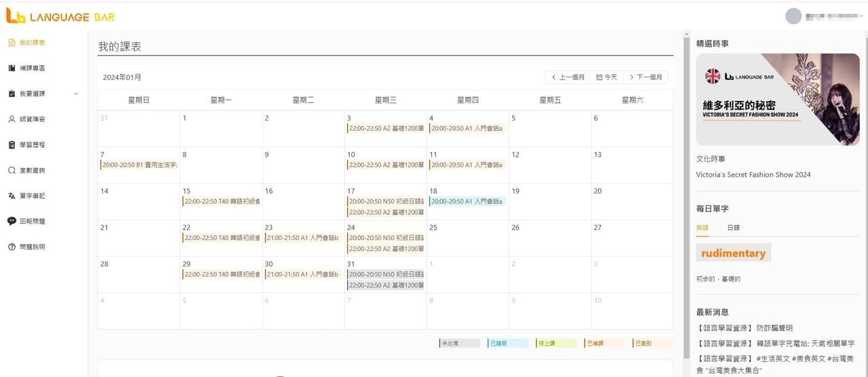The width and height of the screenshot is (868, 377).
Task: Open the user account menu avatar
Action: 793,16
